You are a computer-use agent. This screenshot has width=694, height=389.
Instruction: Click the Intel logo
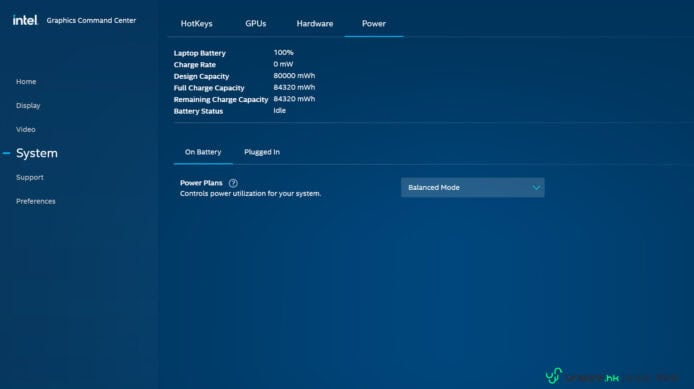click(25, 20)
